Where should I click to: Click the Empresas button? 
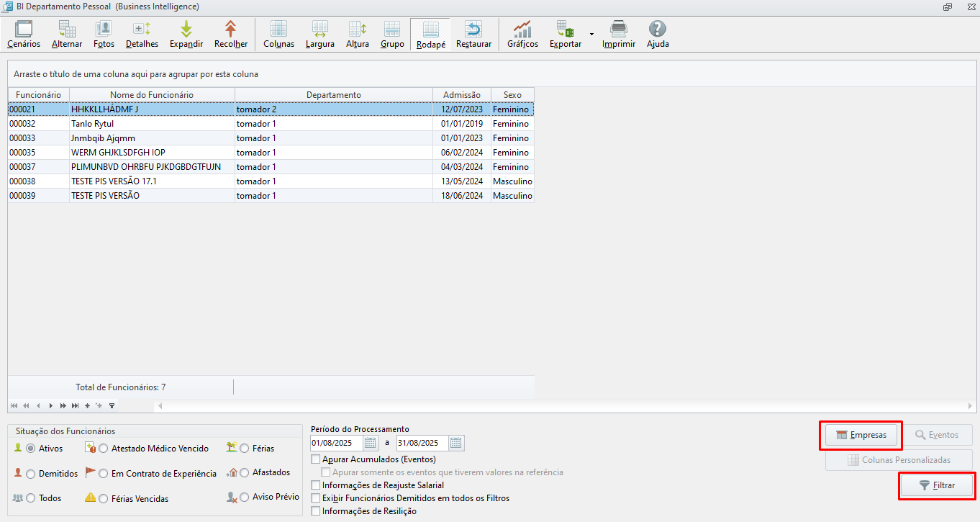tap(861, 435)
